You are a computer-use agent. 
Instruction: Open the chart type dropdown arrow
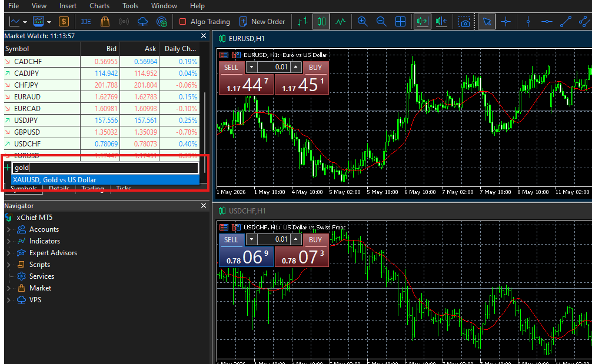[x=25, y=22]
